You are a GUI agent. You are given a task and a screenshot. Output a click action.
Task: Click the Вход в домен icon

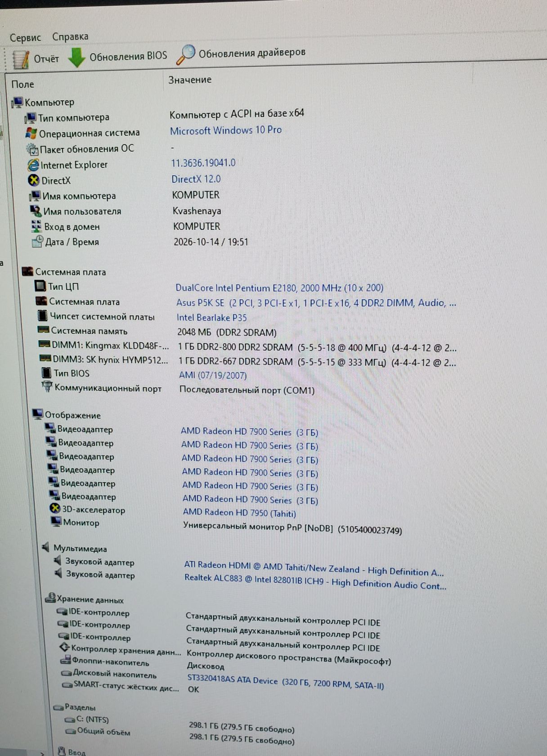point(36,226)
